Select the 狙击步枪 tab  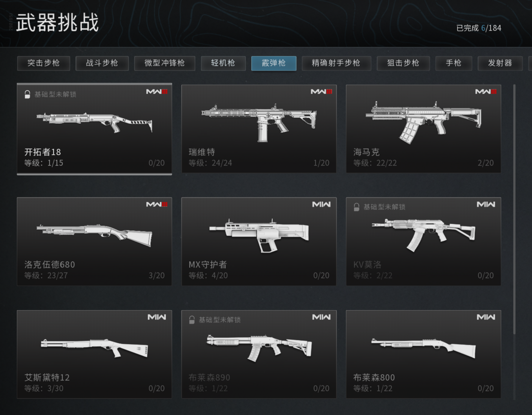(403, 63)
